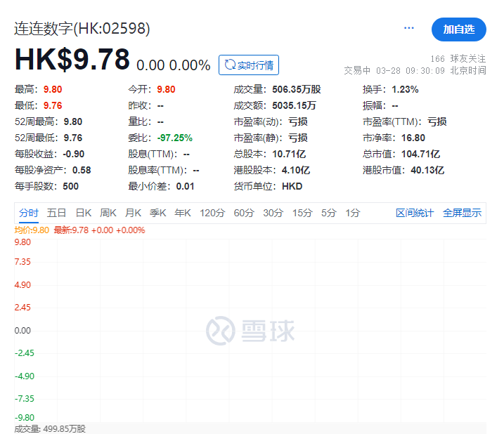Select the 分时 chart tab
The width and height of the screenshot is (504, 434).
(x=29, y=213)
